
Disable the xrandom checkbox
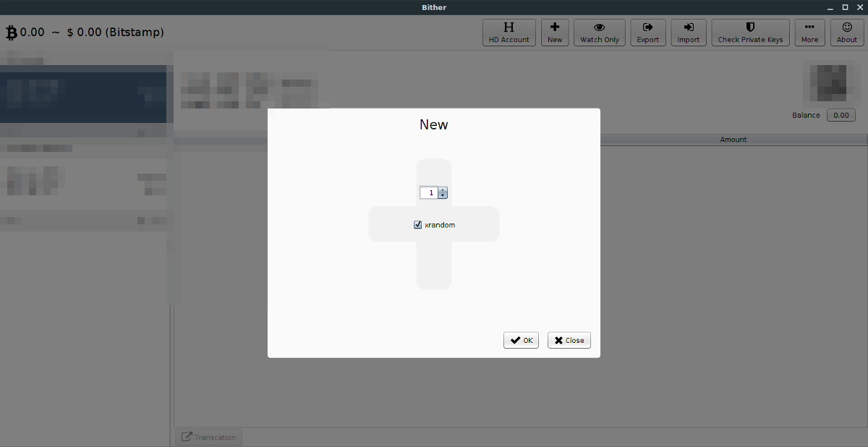(x=417, y=224)
